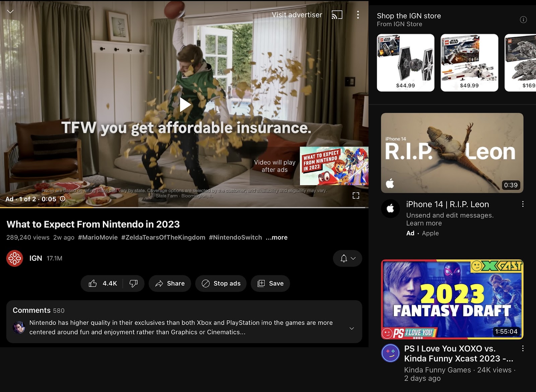Expand the Comments section chevron
The width and height of the screenshot is (536, 392).
pos(352,328)
